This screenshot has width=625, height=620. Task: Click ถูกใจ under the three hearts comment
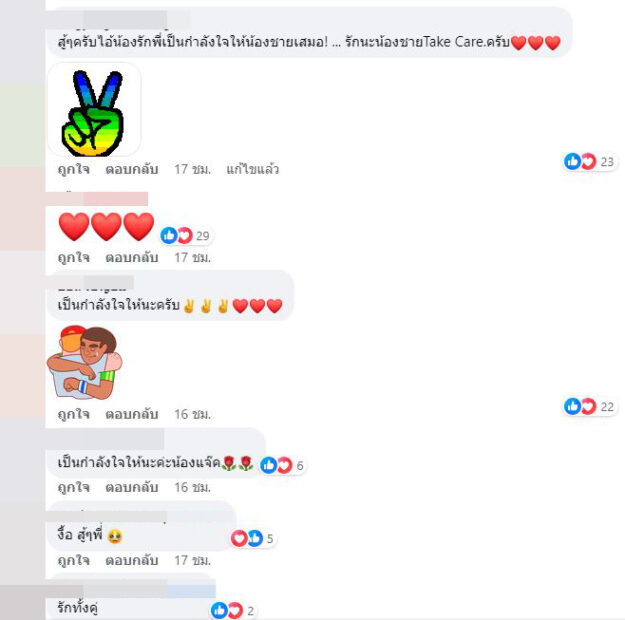[x=74, y=258]
